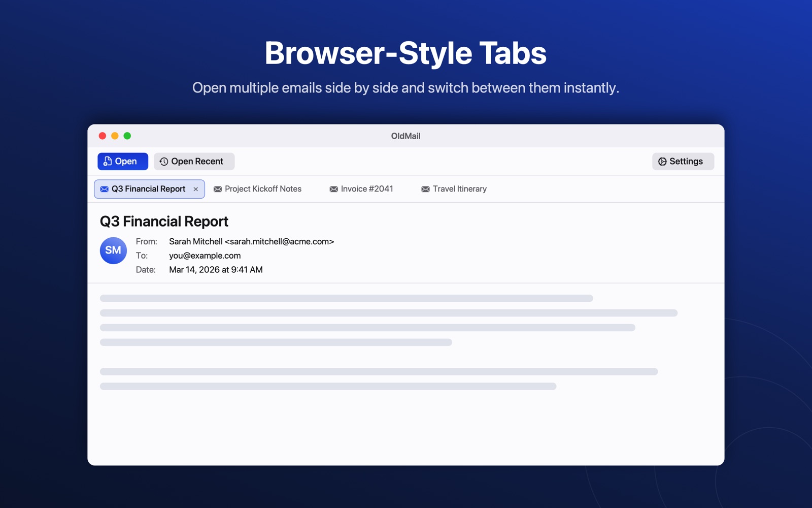Close the window with the red button

pyautogui.click(x=103, y=136)
